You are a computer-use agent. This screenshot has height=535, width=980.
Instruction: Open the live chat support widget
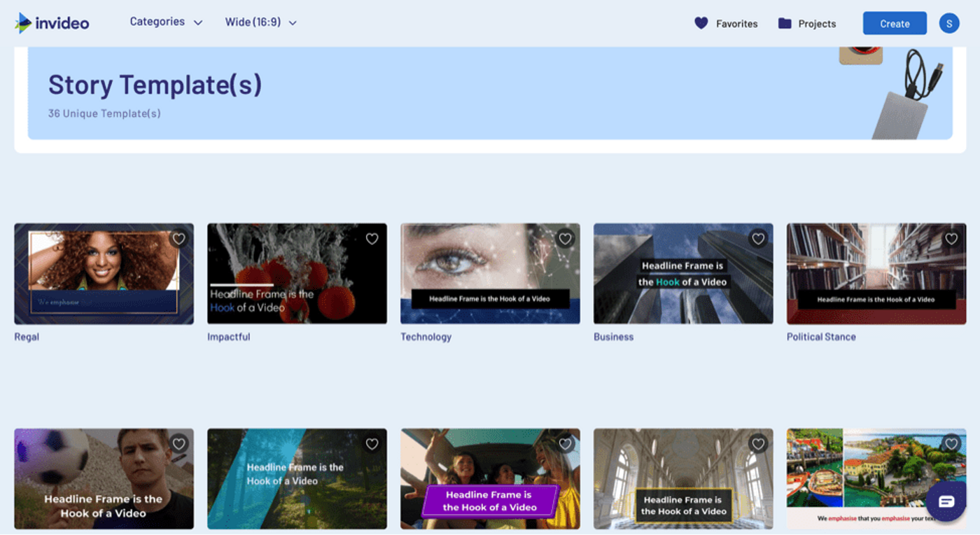[x=947, y=502]
